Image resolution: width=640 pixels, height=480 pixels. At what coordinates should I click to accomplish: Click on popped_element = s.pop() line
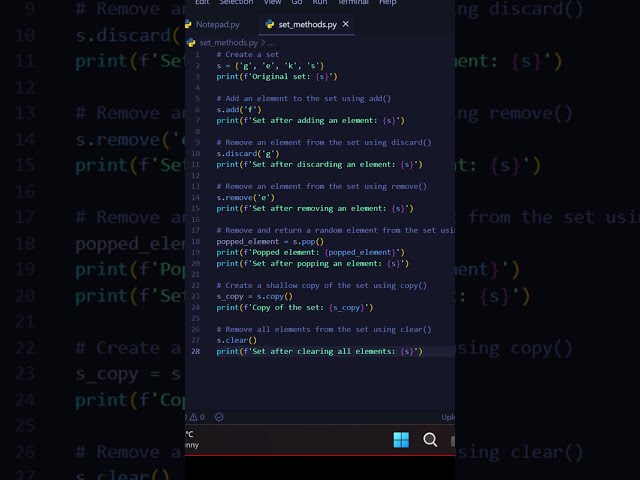coord(270,242)
